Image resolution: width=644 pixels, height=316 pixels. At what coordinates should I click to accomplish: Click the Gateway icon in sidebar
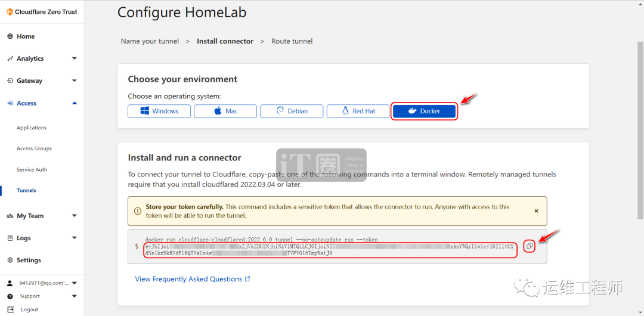click(10, 81)
